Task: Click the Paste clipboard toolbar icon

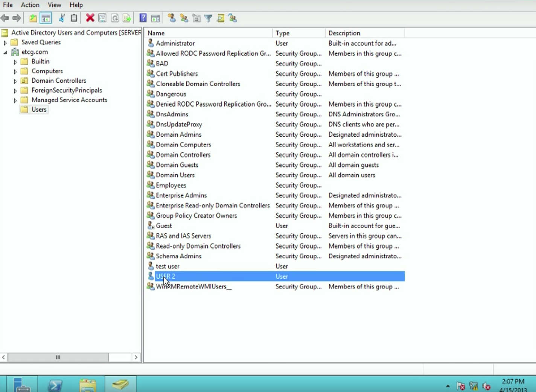Action: [x=74, y=18]
